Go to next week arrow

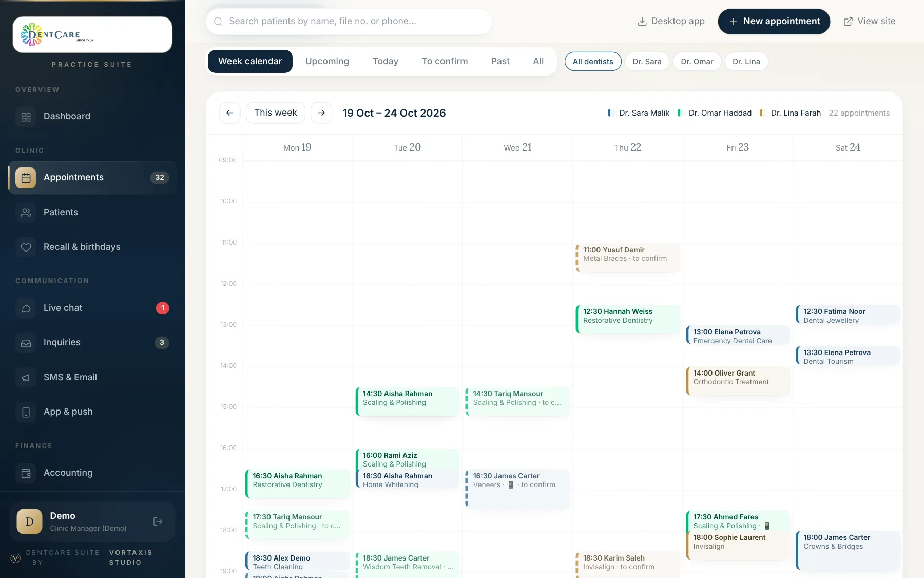321,113
